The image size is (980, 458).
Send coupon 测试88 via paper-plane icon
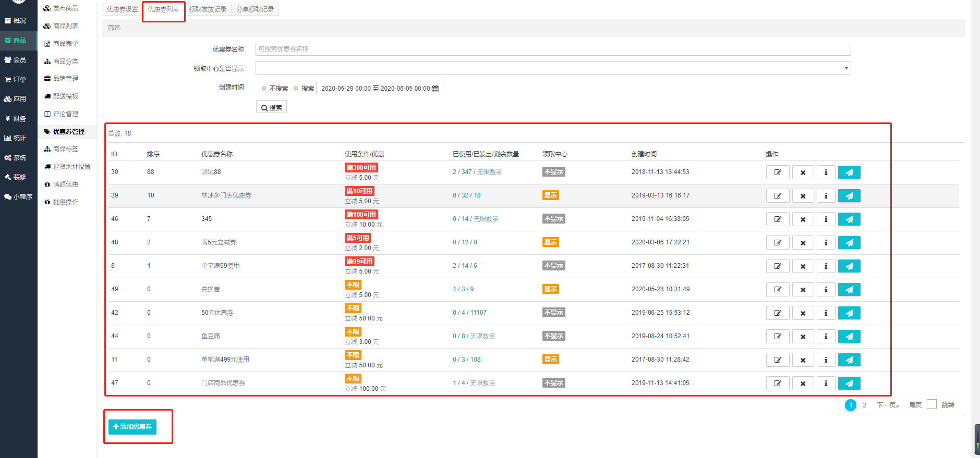click(x=849, y=172)
